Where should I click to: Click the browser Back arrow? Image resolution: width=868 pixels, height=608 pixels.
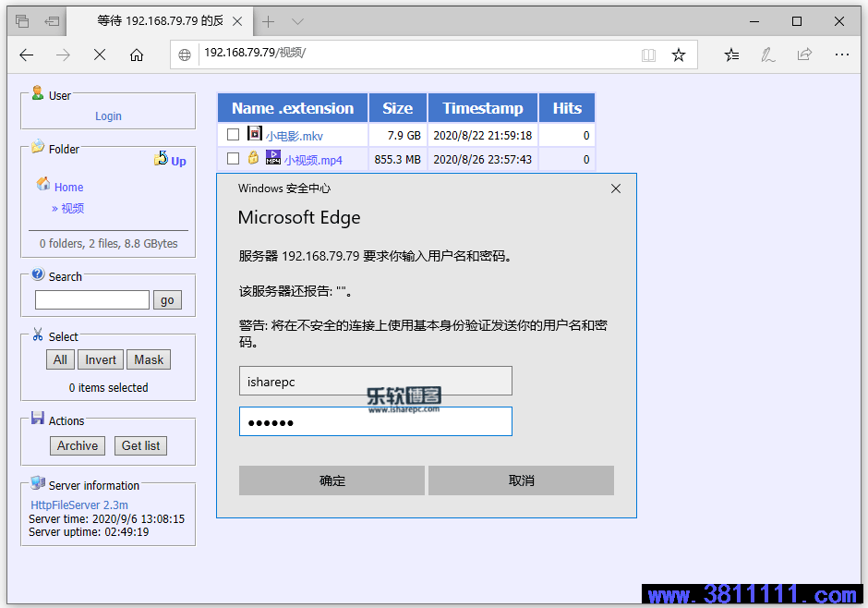pos(27,55)
